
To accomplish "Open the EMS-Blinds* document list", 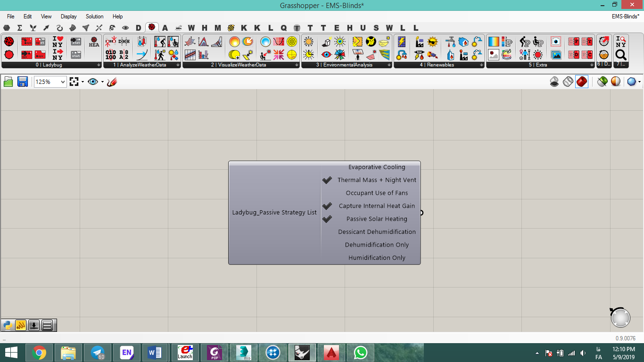I will (x=625, y=16).
